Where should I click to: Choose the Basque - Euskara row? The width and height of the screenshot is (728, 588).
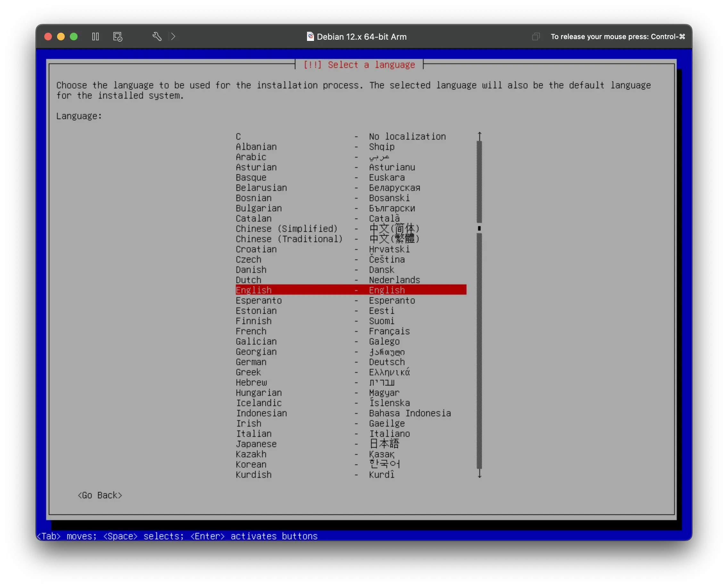[351, 177]
